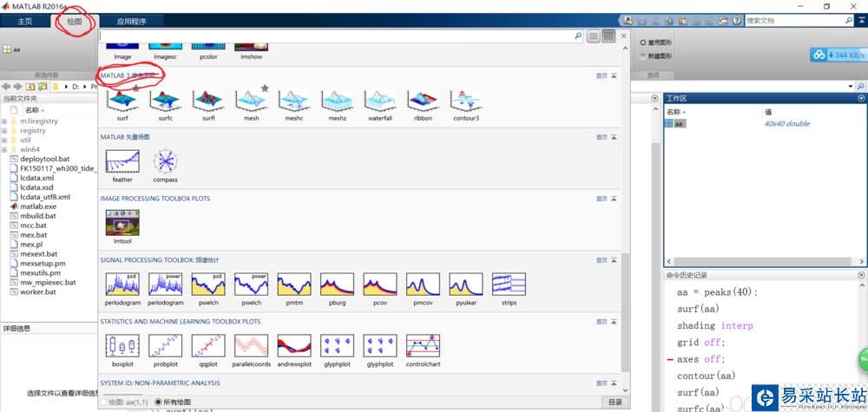The width and height of the screenshot is (868, 412).
Task: Pick the pmcov plot thumbnail
Action: click(423, 284)
